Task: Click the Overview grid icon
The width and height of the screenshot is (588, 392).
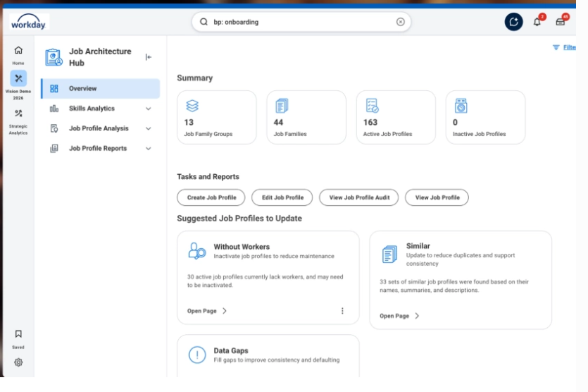Action: (x=54, y=89)
